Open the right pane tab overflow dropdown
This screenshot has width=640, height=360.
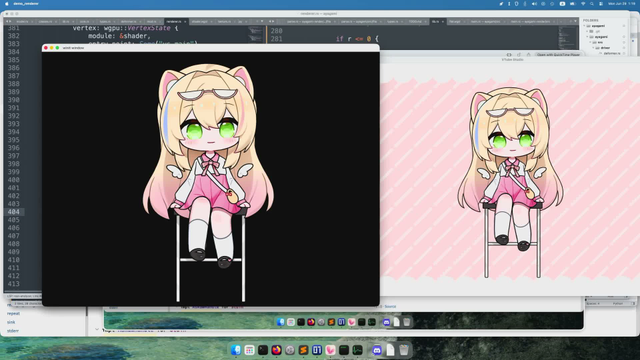(x=576, y=21)
